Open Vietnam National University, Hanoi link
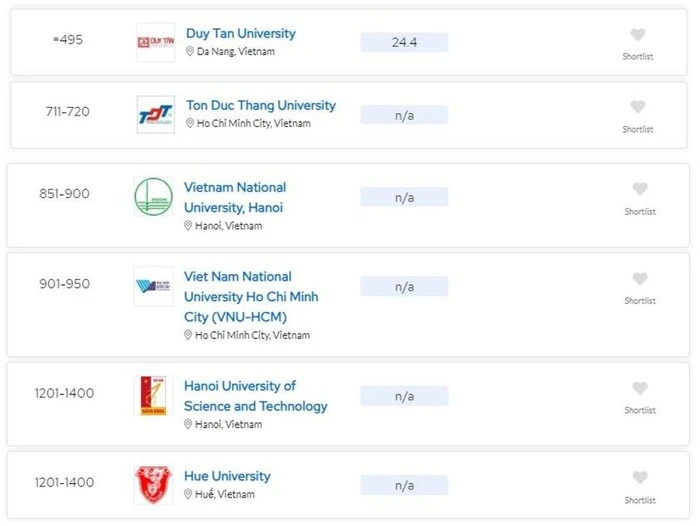The image size is (700, 526). 234,197
